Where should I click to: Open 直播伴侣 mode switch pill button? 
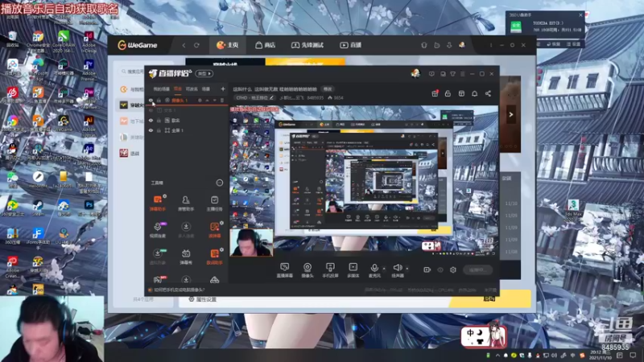pyautogui.click(x=204, y=73)
